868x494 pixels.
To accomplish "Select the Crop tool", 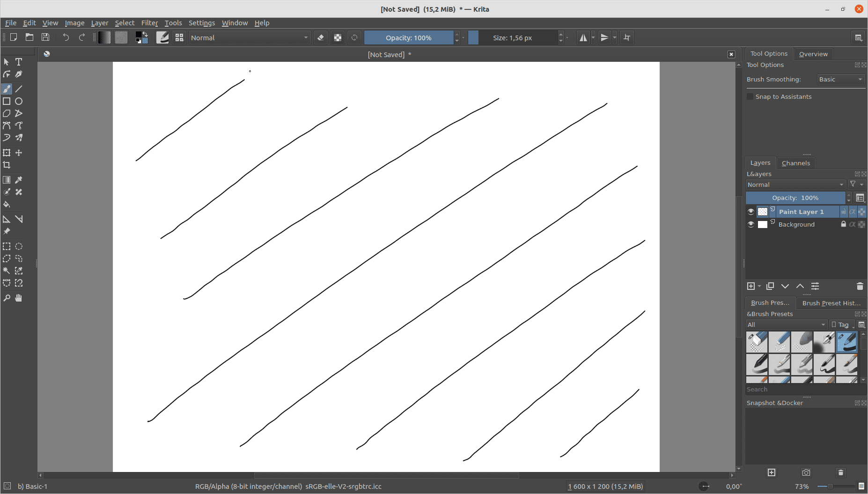I will tap(7, 165).
